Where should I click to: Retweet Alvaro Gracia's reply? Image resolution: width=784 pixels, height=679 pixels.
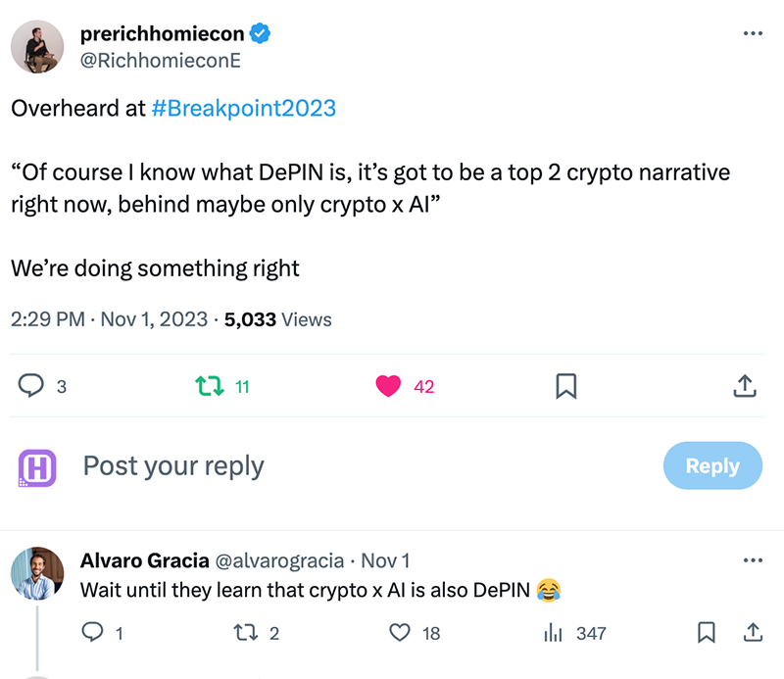coord(246,633)
